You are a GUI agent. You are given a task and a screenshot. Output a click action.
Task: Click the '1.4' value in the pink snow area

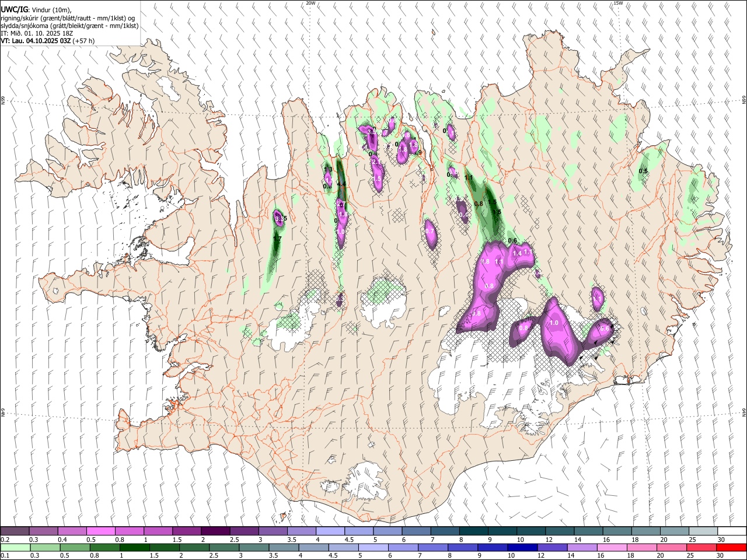coord(516,254)
